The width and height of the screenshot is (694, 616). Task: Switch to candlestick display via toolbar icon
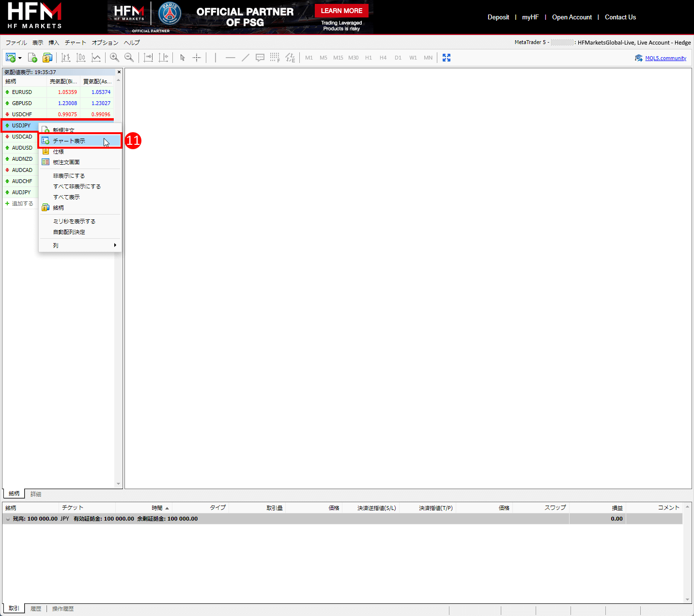(x=81, y=58)
